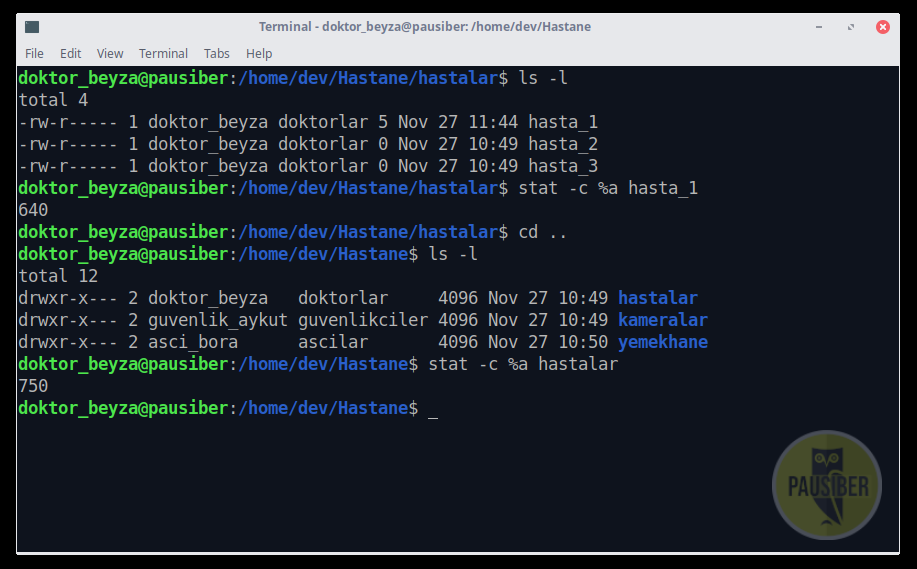This screenshot has width=917, height=569.
Task: Click the hasta_1 file name in listing
Action: pos(563,122)
